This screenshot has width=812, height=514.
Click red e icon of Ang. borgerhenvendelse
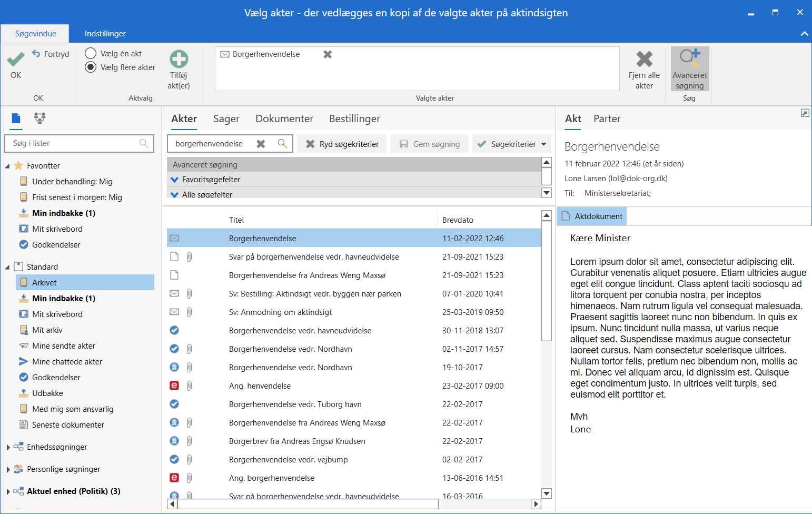point(174,478)
